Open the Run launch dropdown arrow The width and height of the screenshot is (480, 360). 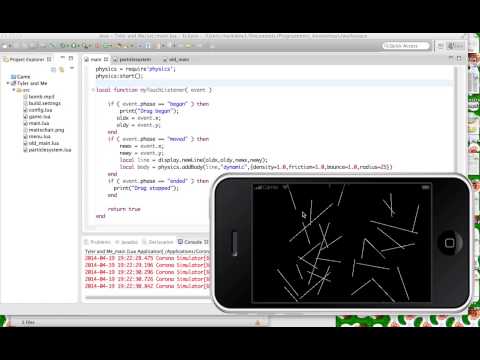(x=78, y=46)
